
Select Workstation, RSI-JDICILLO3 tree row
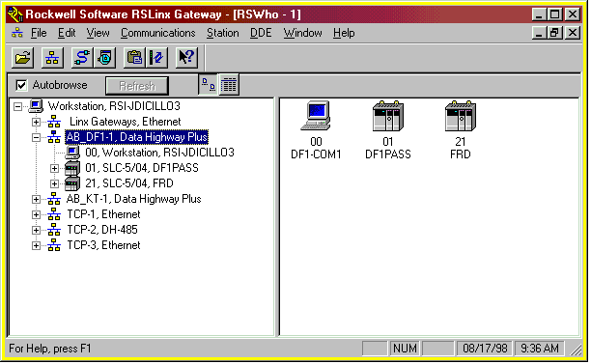click(x=114, y=106)
